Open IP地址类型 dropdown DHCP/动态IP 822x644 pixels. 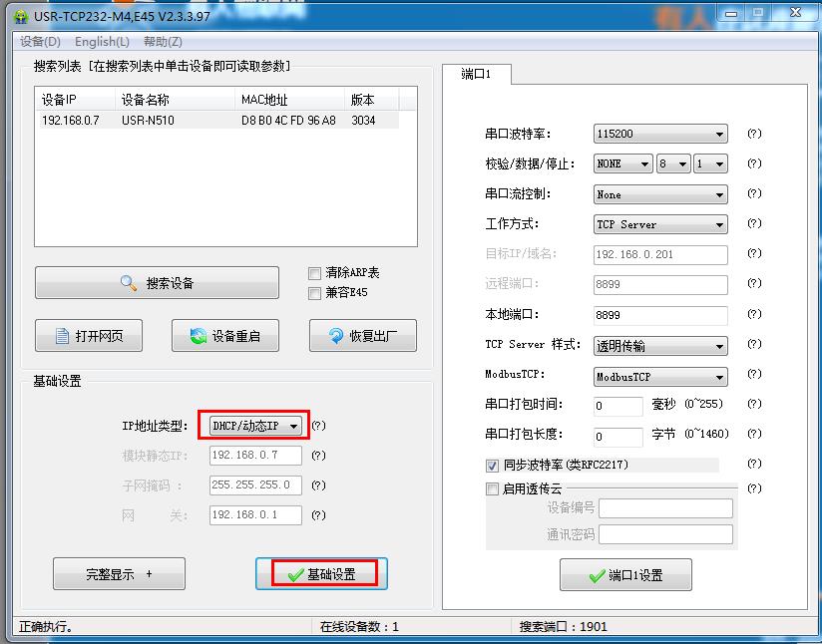(254, 426)
